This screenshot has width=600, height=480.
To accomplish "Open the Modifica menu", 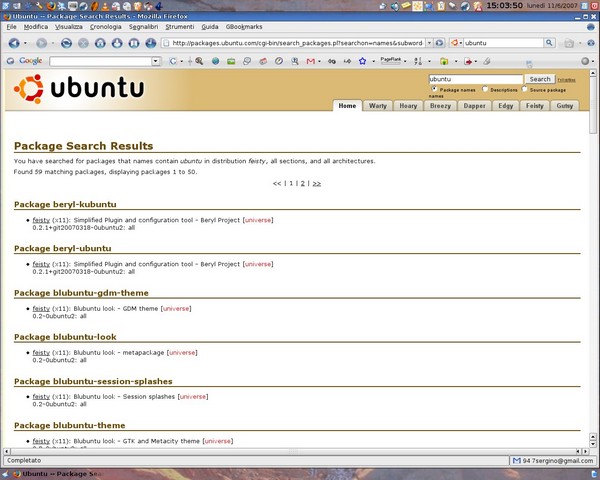I will [x=36, y=27].
